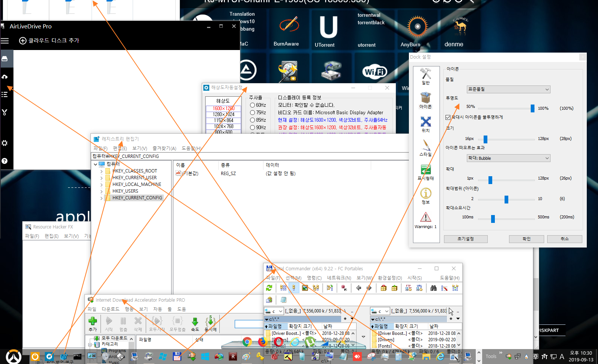Collapse the 컴퓨터 node in registry editor
The image size is (598, 364).
click(x=95, y=164)
